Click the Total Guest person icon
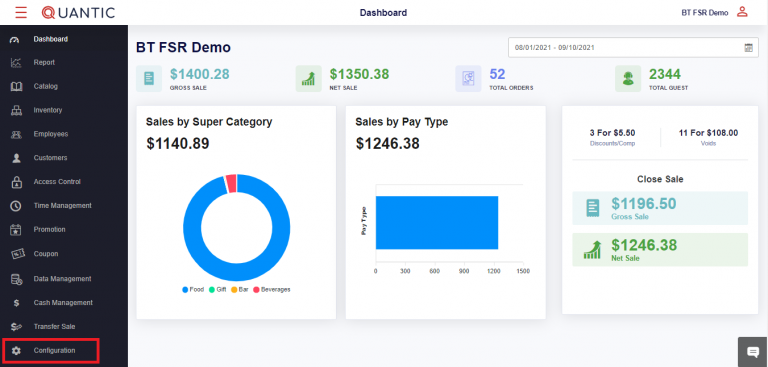Image resolution: width=768 pixels, height=367 pixels. click(x=628, y=78)
